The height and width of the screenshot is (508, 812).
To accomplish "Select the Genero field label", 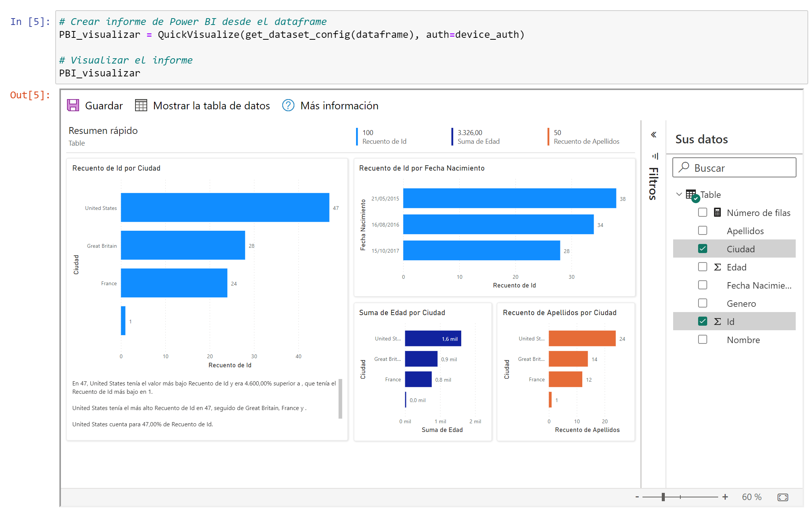I will click(x=741, y=303).
